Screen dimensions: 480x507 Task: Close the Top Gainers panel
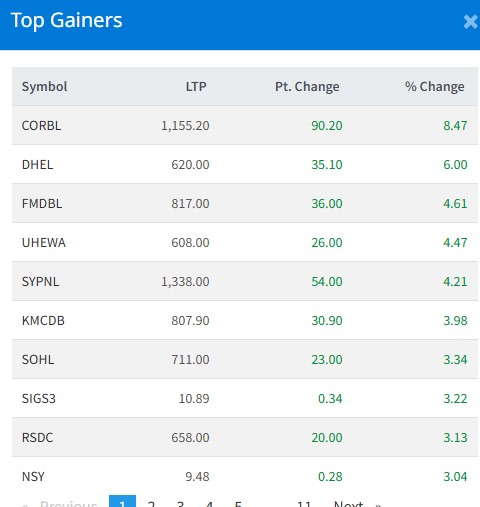click(471, 22)
